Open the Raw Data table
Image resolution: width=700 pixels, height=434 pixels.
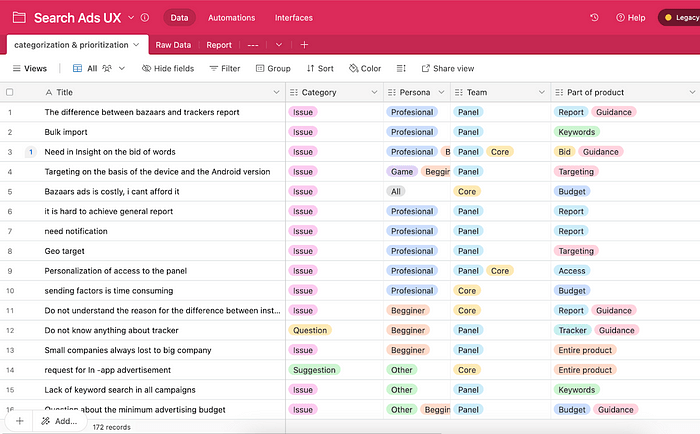173,45
